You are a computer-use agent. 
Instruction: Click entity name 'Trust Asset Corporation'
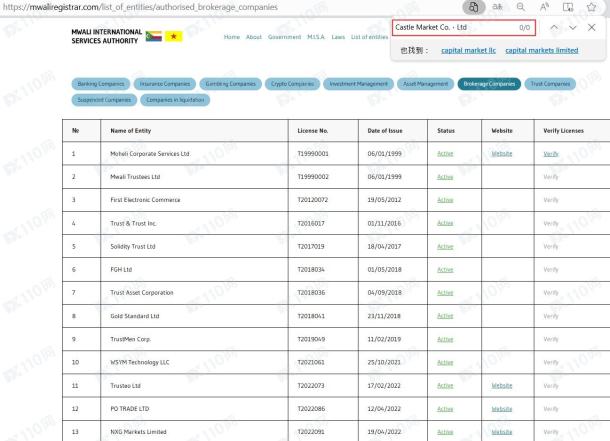(x=142, y=292)
